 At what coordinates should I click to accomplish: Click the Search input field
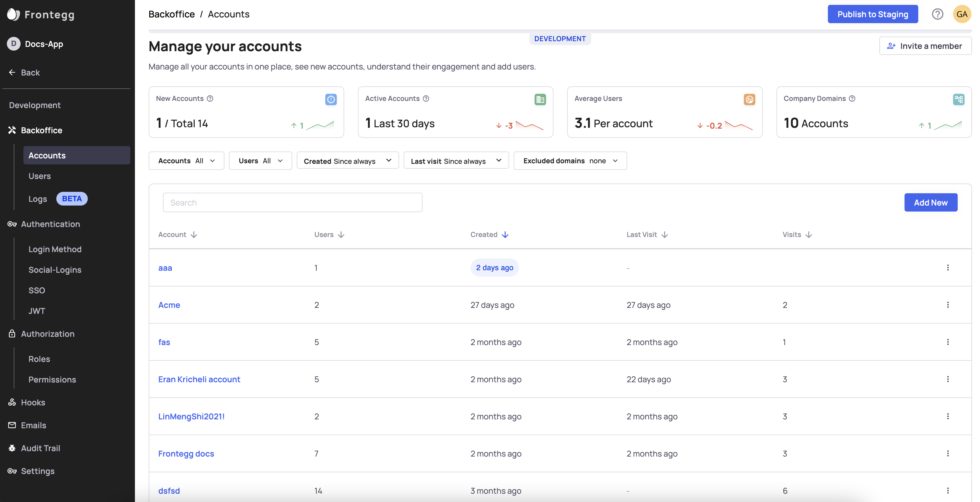(292, 202)
